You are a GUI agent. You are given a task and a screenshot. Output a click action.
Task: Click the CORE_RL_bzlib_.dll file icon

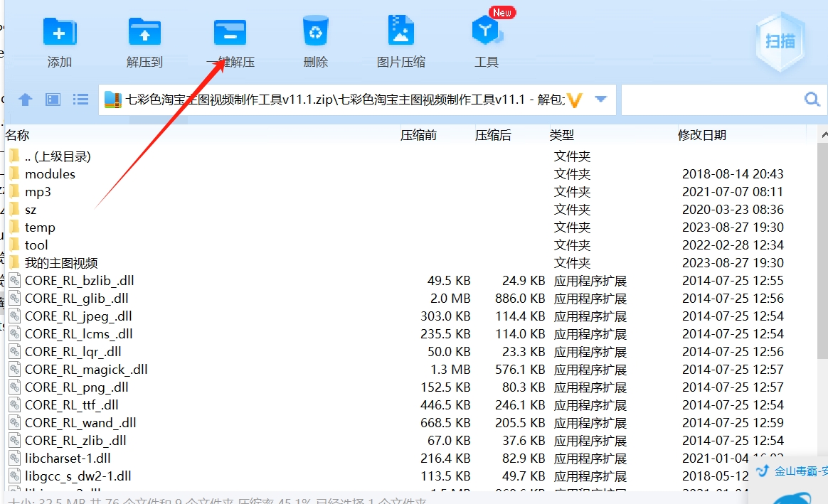click(15, 280)
